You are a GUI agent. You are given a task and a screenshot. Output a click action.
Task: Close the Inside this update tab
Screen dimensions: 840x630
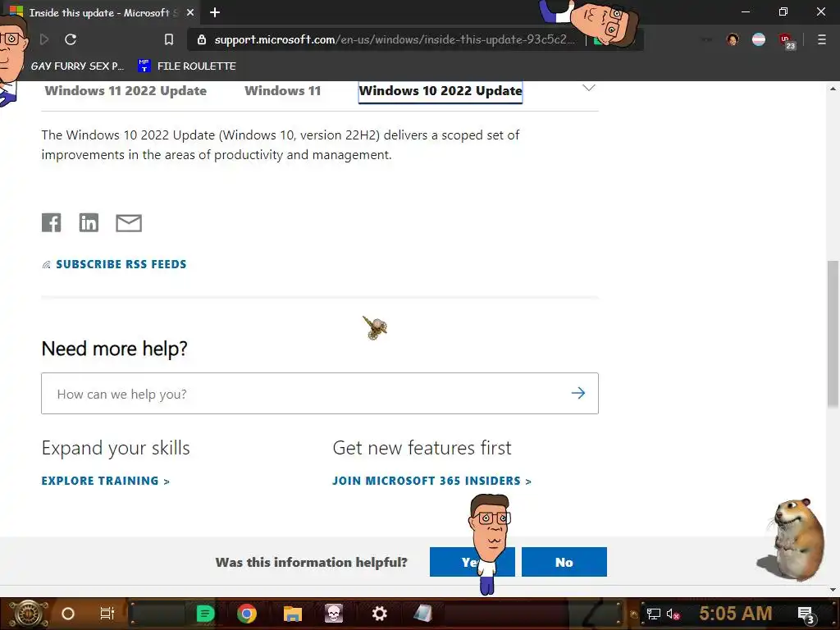190,12
